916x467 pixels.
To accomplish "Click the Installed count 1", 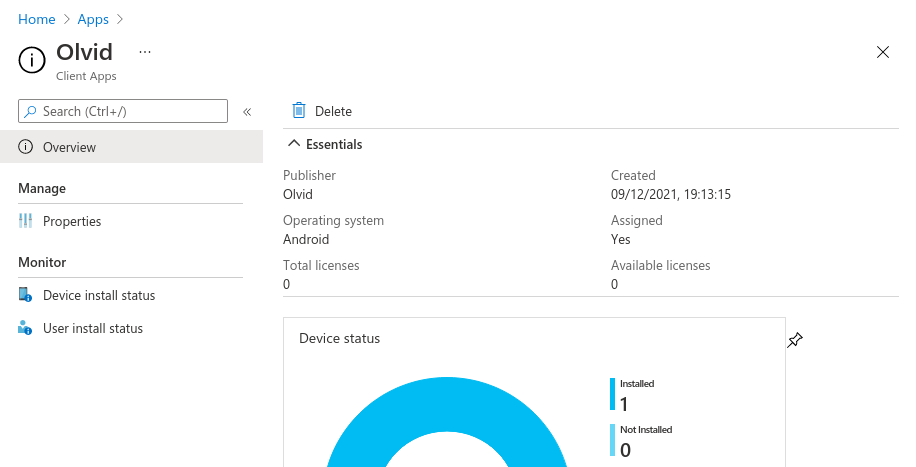I will (x=624, y=404).
